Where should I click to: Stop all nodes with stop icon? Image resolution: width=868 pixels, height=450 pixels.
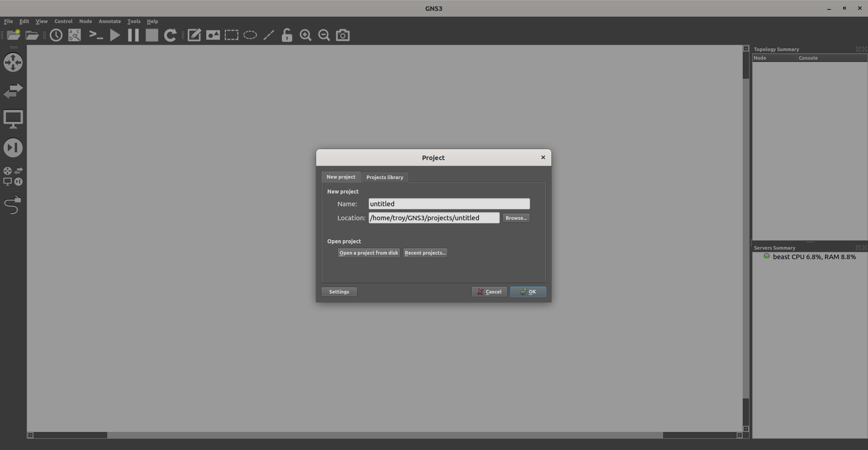click(x=152, y=35)
